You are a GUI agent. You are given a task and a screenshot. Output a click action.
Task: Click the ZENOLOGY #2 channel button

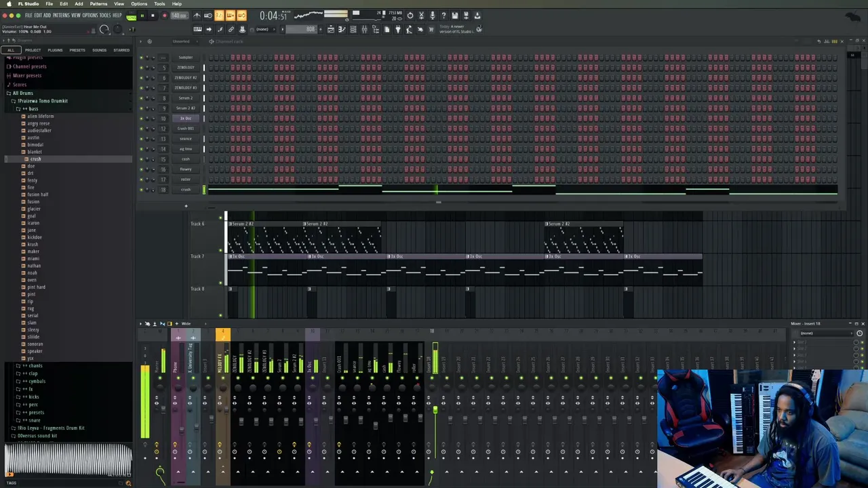185,77
